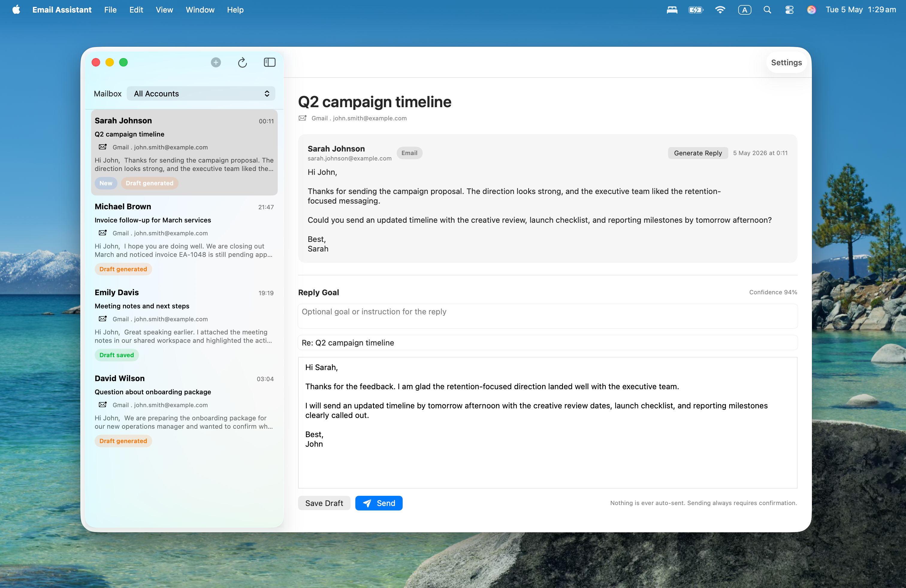Click envelope icon in Emily Davis's row
The image size is (906, 588).
pyautogui.click(x=103, y=319)
